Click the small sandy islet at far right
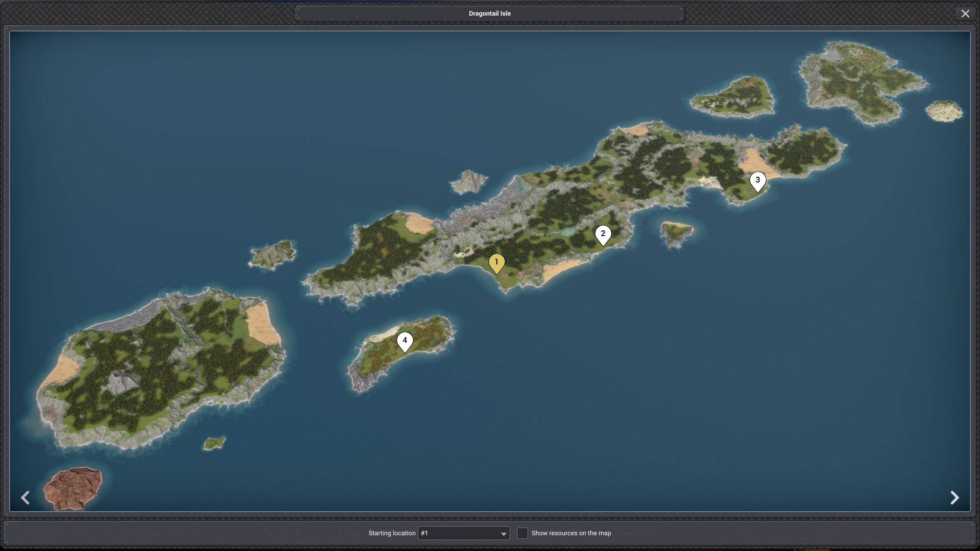 [x=944, y=111]
